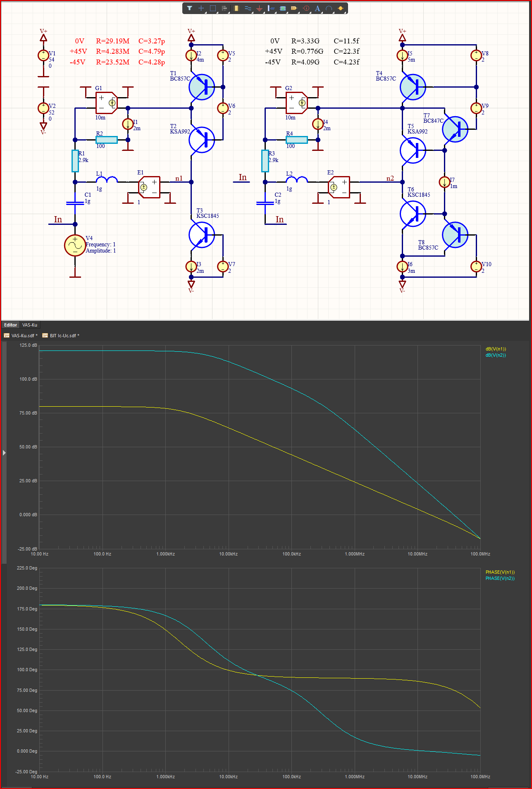The width and height of the screenshot is (532, 789).
Task: Select the E2 controlled voltage source
Action: click(339, 187)
